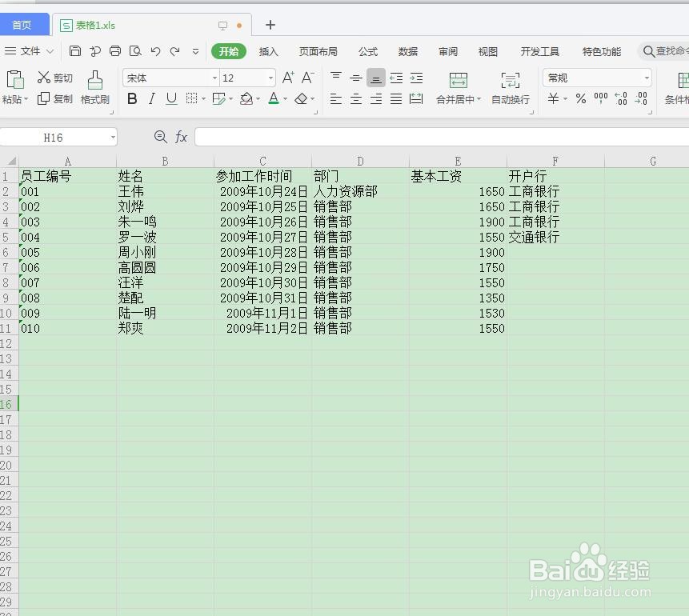Toggle bottom vertical alignment button

click(x=376, y=78)
